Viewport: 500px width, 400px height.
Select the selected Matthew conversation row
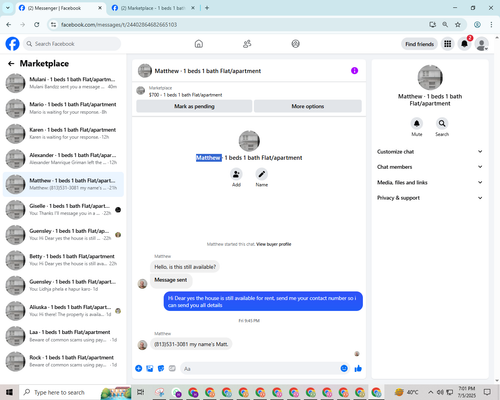pos(63,184)
